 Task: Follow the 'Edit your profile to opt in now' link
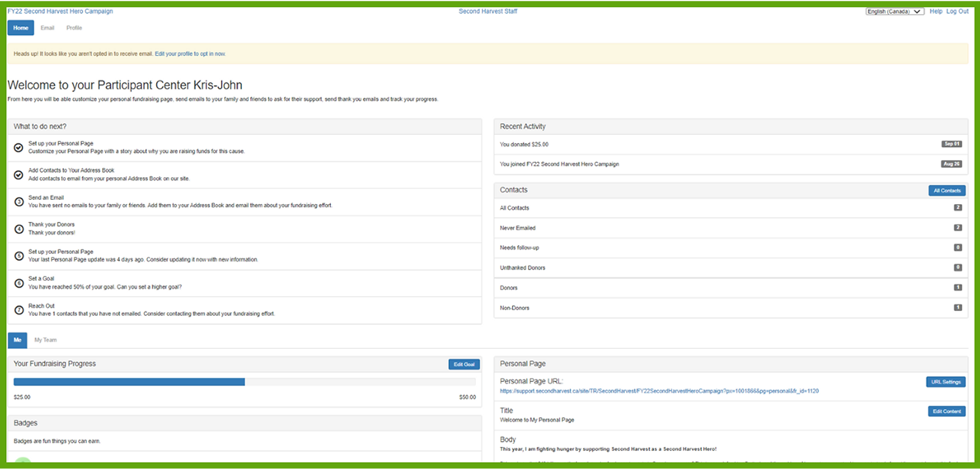190,54
